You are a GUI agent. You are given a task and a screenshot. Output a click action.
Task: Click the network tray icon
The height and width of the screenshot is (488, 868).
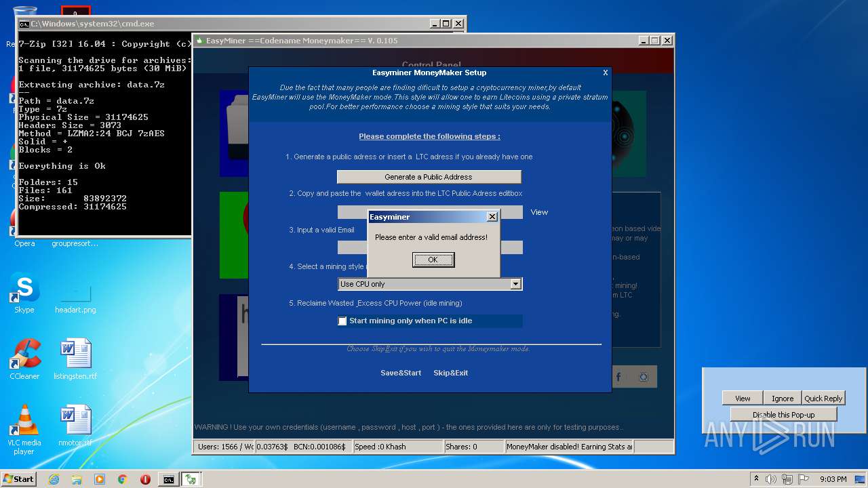coord(787,479)
